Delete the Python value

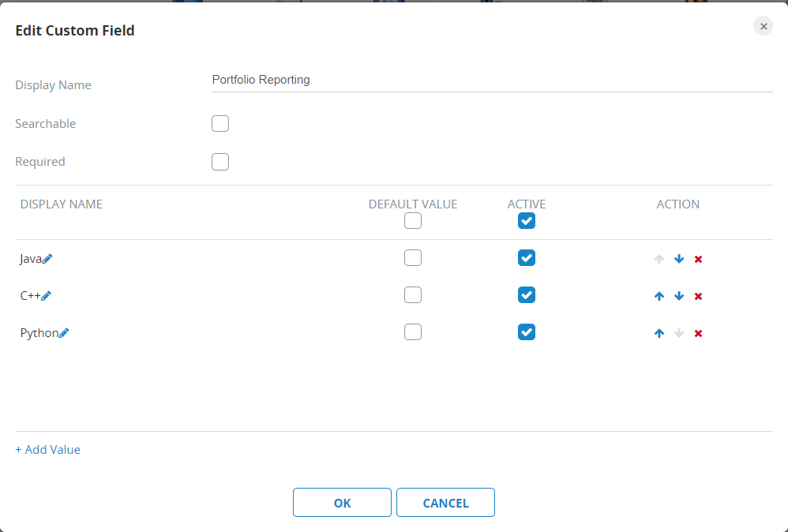pos(698,333)
